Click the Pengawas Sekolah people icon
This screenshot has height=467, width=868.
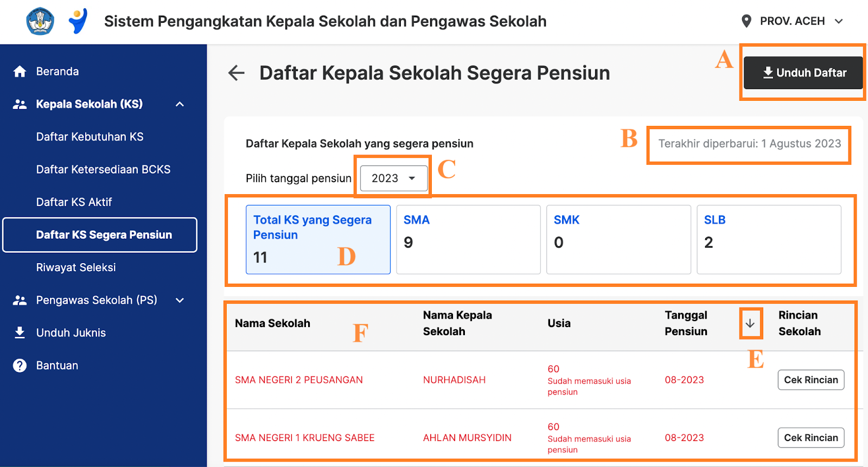20,300
